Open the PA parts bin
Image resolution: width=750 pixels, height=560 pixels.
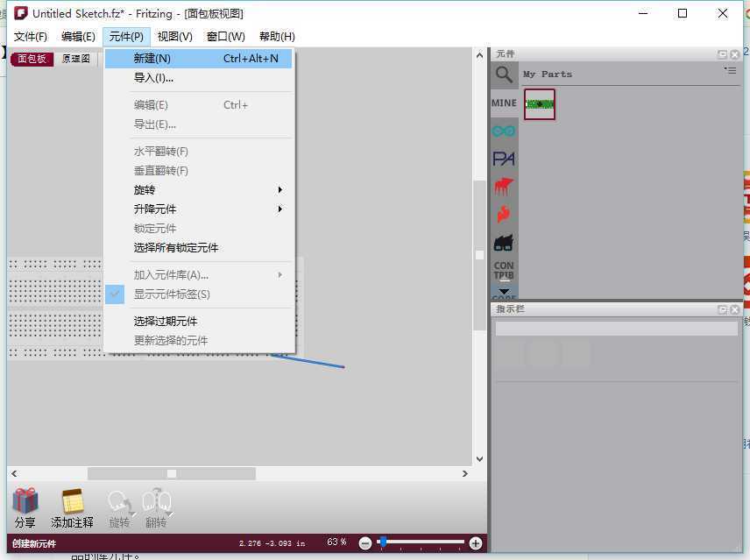[x=504, y=159]
